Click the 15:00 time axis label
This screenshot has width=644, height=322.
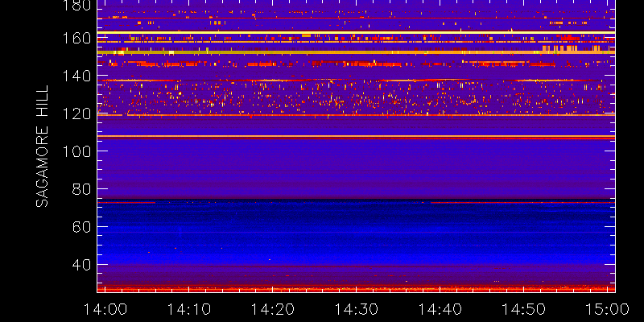pyautogui.click(x=607, y=309)
